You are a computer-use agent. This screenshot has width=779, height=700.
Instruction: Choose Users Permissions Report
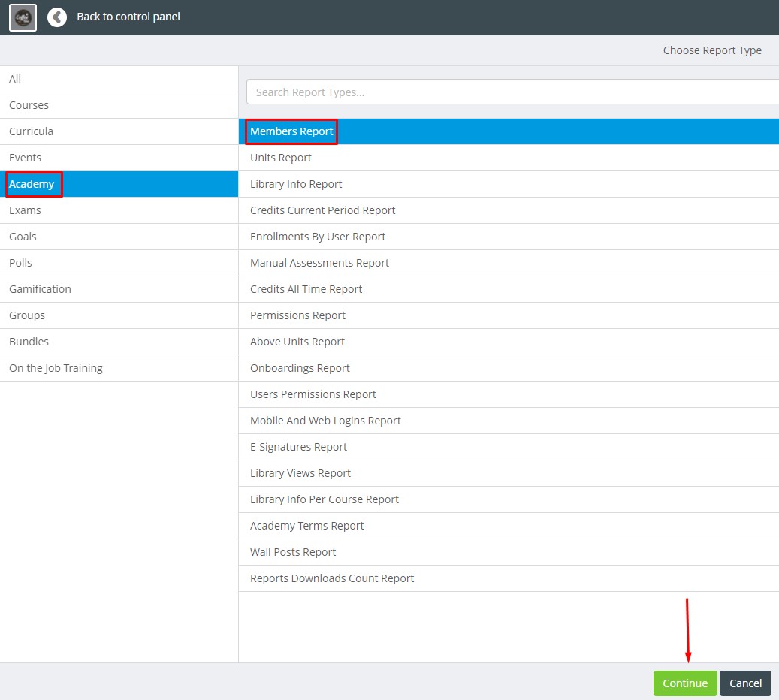[x=509, y=395]
